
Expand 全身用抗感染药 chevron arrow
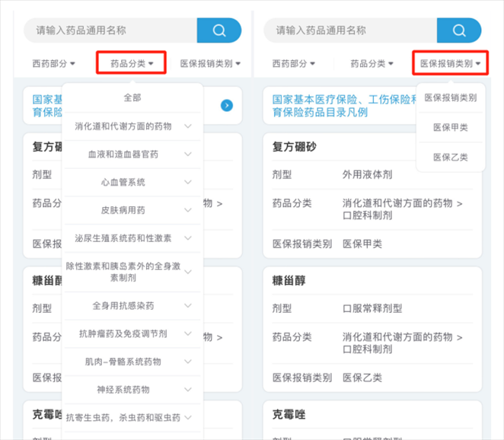coord(188,305)
